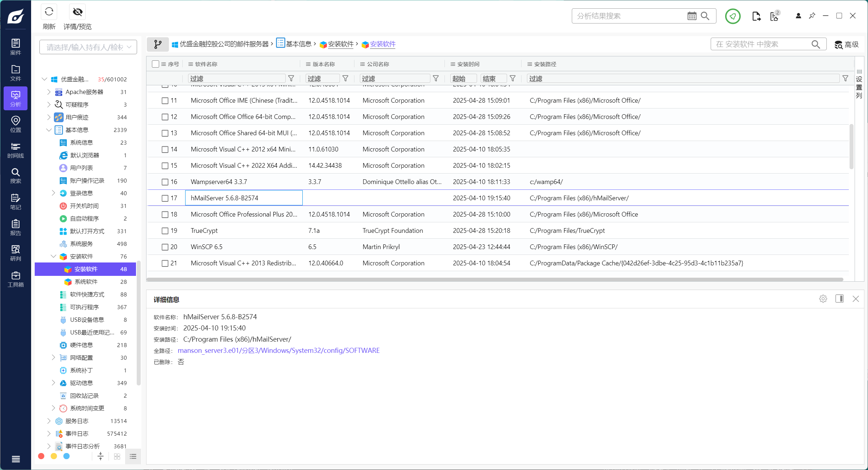Toggle the select-all header checkbox
Screen dimensions: 868x470
(156, 64)
